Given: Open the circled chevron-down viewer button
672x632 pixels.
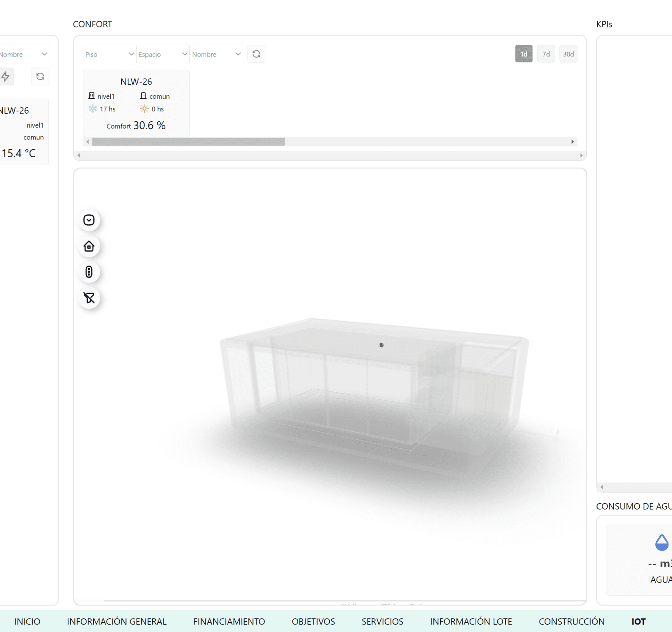Looking at the screenshot, I should 89,220.
